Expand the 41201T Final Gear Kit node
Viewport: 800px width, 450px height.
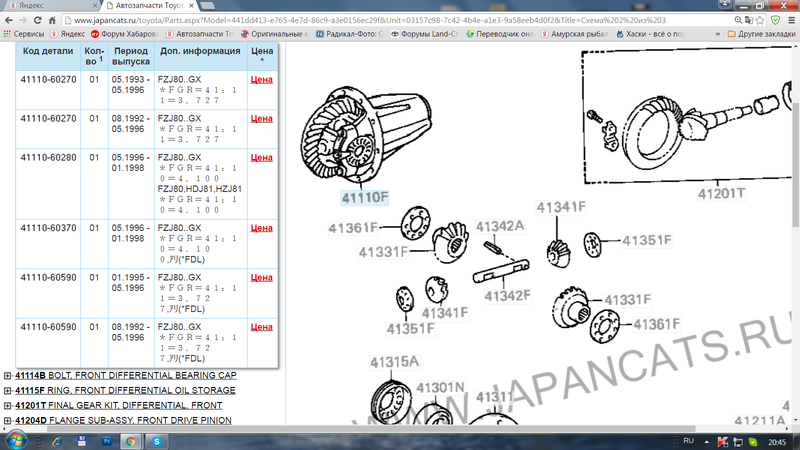(7, 405)
